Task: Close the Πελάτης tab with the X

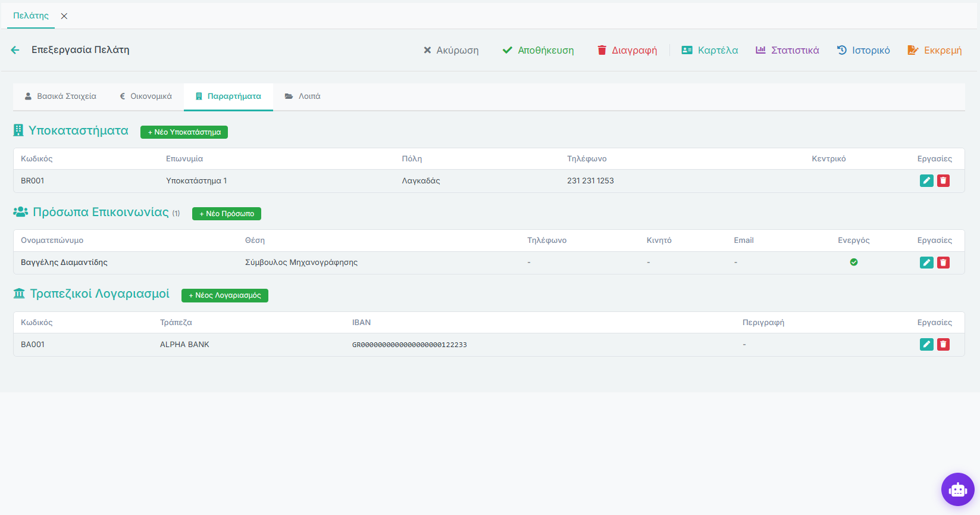Action: coord(64,16)
